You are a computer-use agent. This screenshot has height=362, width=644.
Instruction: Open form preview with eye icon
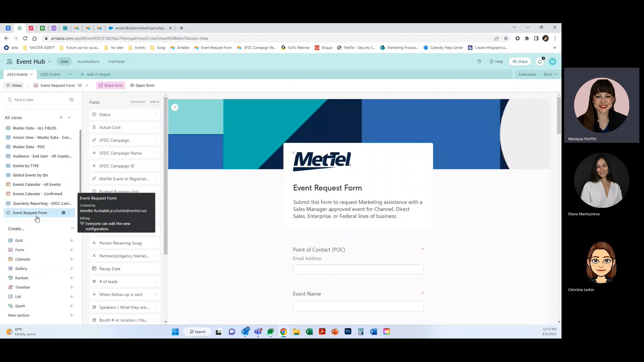pos(142,85)
